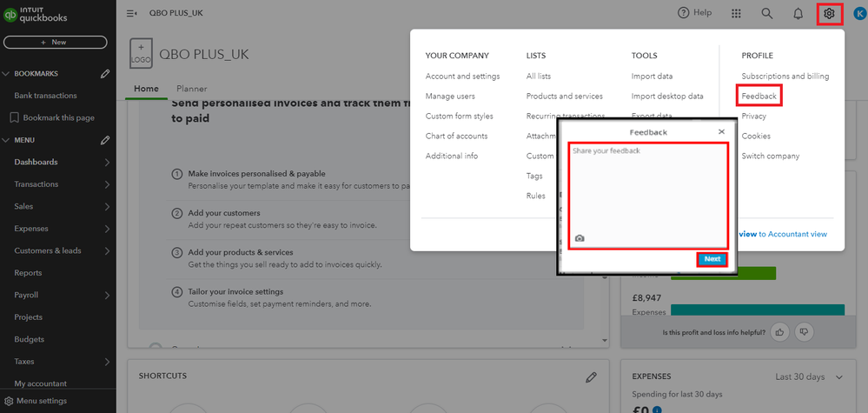Open the notifications bell
This screenshot has width=868, height=413.
(798, 13)
